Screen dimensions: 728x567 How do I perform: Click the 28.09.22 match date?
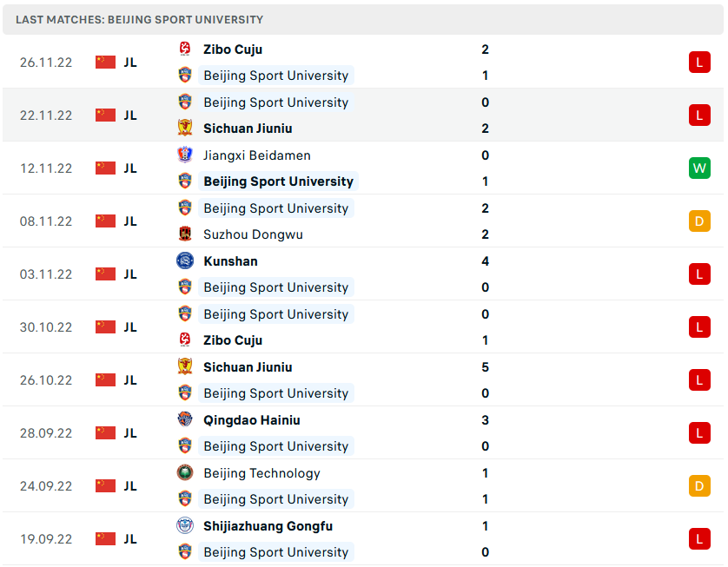[x=46, y=433]
